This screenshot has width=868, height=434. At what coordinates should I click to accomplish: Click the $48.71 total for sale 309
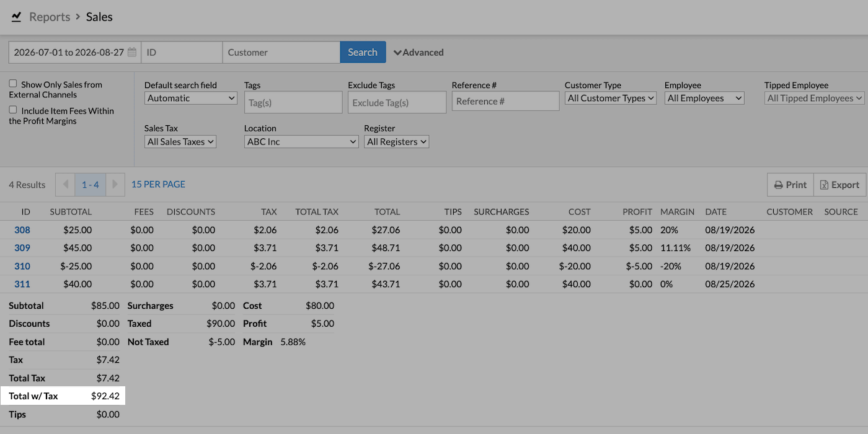pos(386,248)
